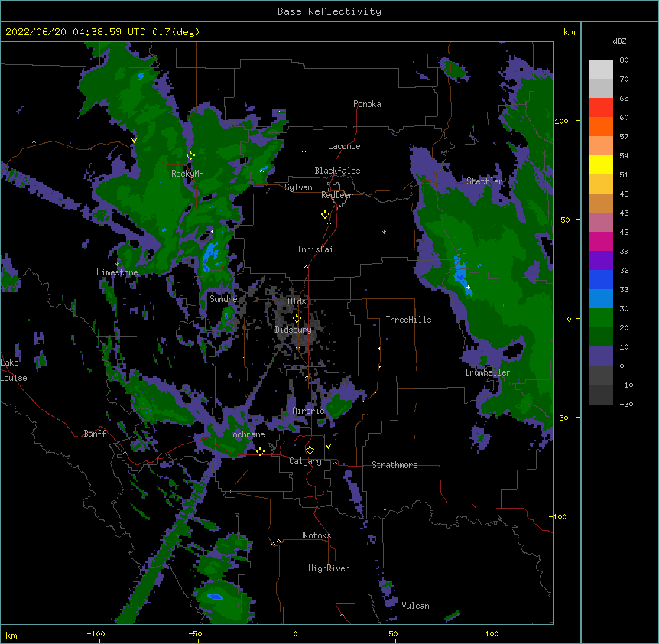Click the Sundre label

(223, 299)
